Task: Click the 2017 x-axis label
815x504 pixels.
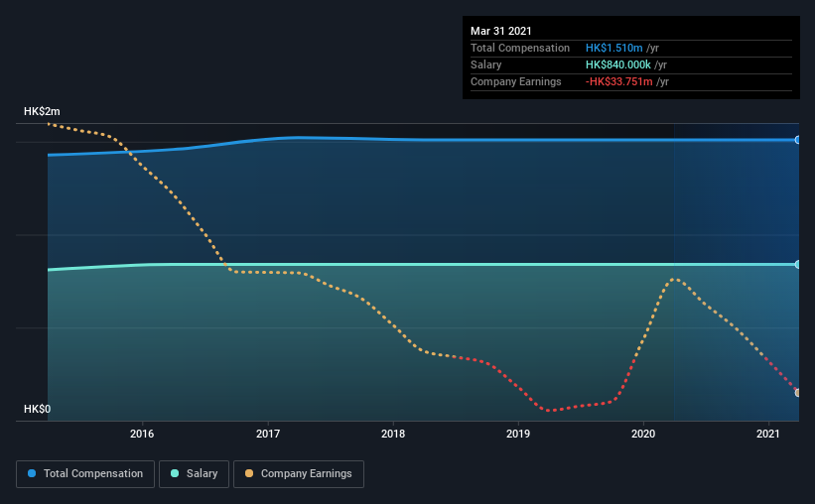Action: [x=268, y=434]
